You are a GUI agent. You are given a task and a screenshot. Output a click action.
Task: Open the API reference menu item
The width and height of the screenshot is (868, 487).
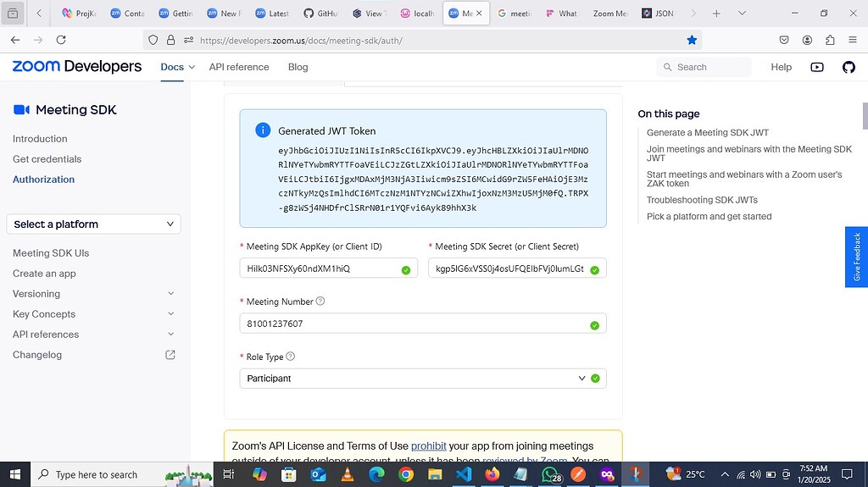point(239,67)
